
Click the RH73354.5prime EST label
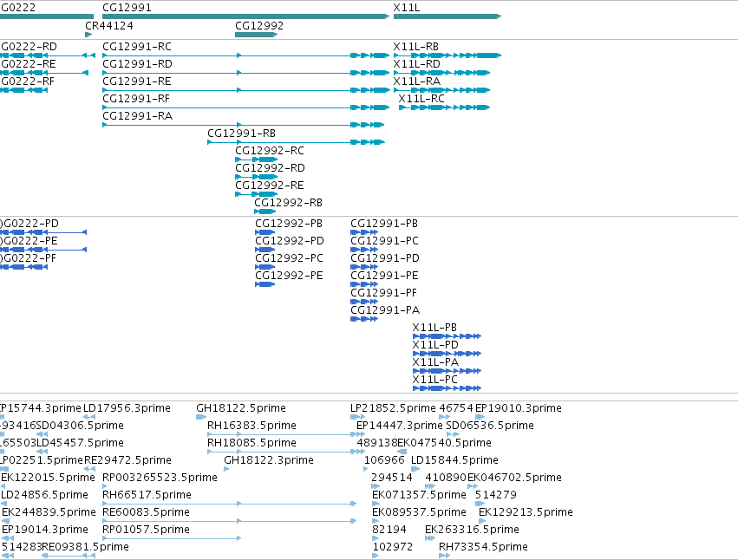tap(483, 548)
